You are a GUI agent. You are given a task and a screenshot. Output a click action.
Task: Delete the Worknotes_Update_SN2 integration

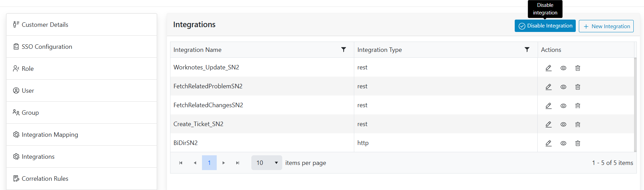pos(577,68)
